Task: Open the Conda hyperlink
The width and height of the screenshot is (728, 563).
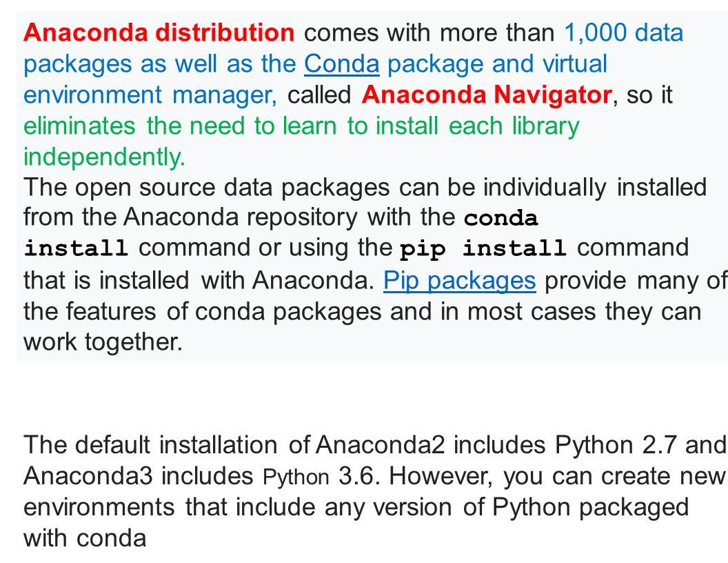Action: [x=342, y=63]
